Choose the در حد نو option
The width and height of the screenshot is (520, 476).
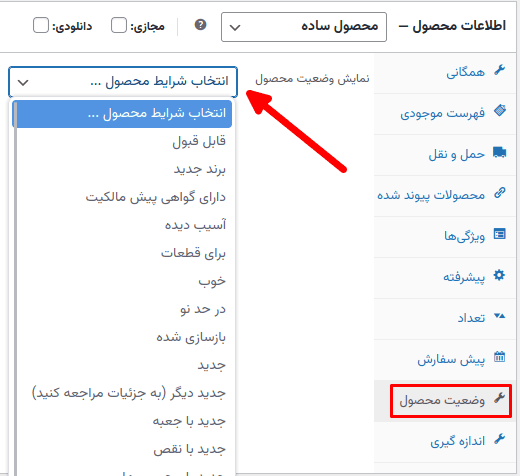[122, 310]
